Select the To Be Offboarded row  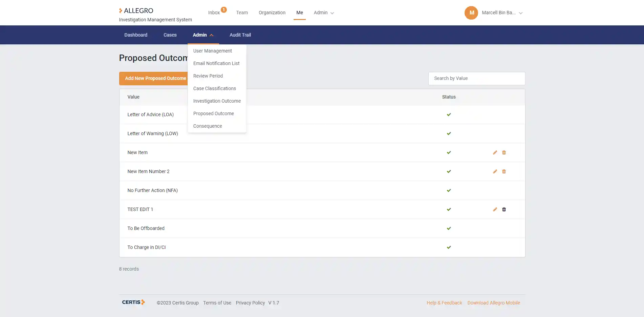coord(322,228)
